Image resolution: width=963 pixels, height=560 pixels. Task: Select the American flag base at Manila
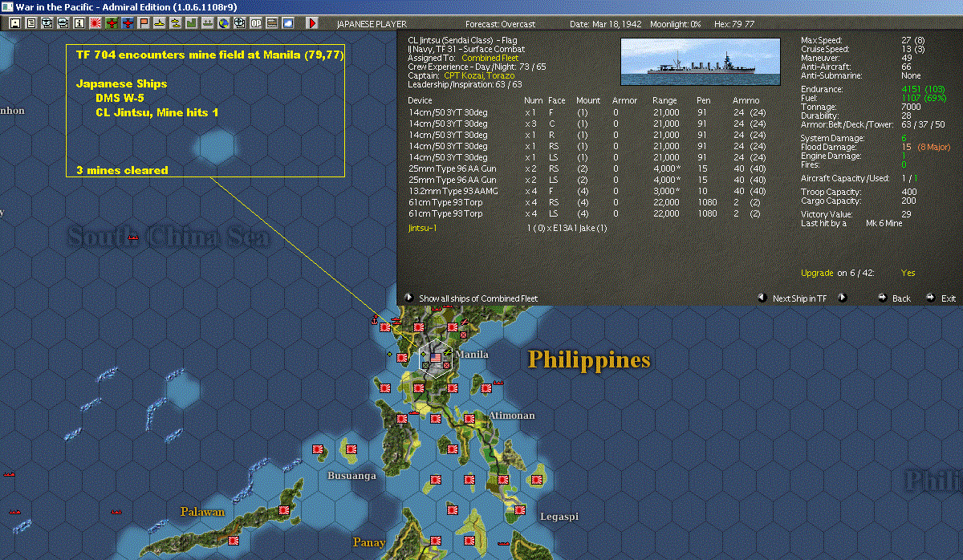[437, 357]
